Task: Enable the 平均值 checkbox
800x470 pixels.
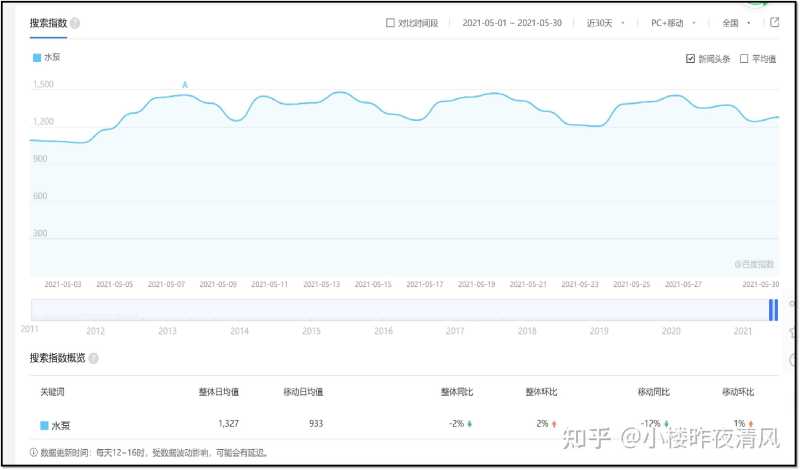Action: [744, 59]
